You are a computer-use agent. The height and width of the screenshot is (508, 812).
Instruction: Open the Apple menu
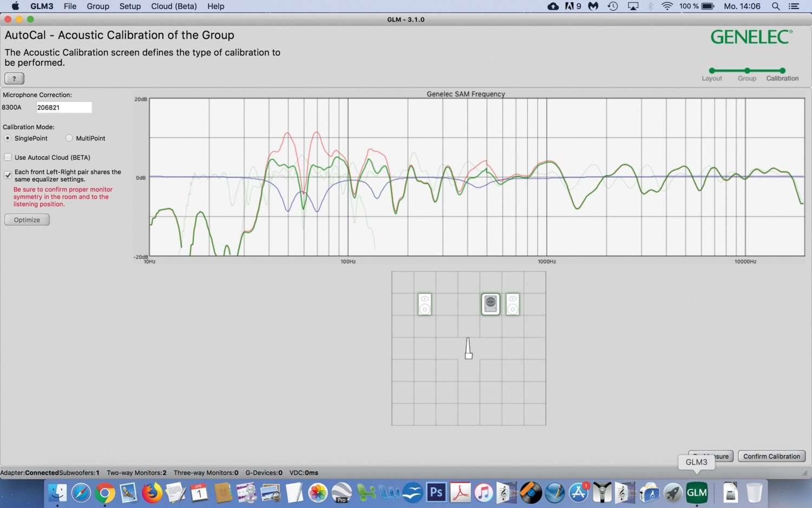pyautogui.click(x=15, y=6)
